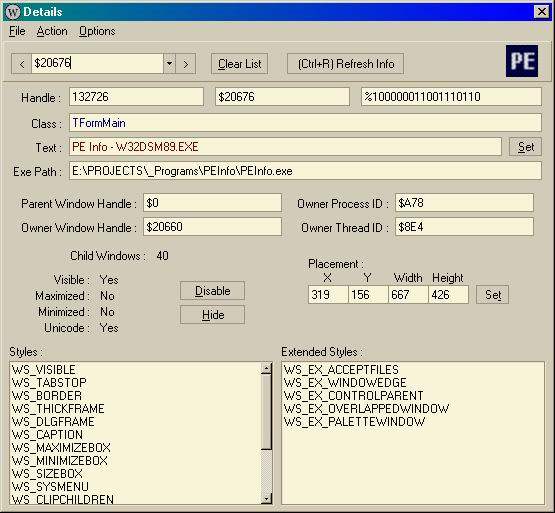Click the PE application icon
Viewport: 555px width, 513px height.
522,61
